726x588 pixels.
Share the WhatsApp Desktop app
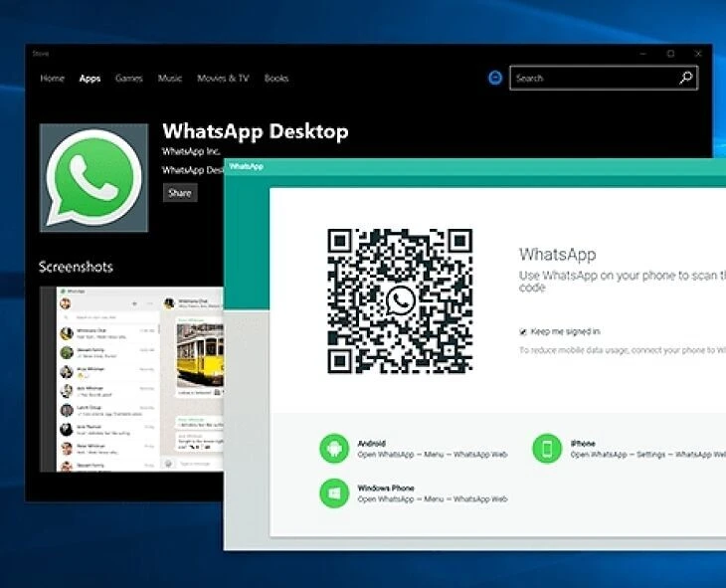pyautogui.click(x=180, y=193)
